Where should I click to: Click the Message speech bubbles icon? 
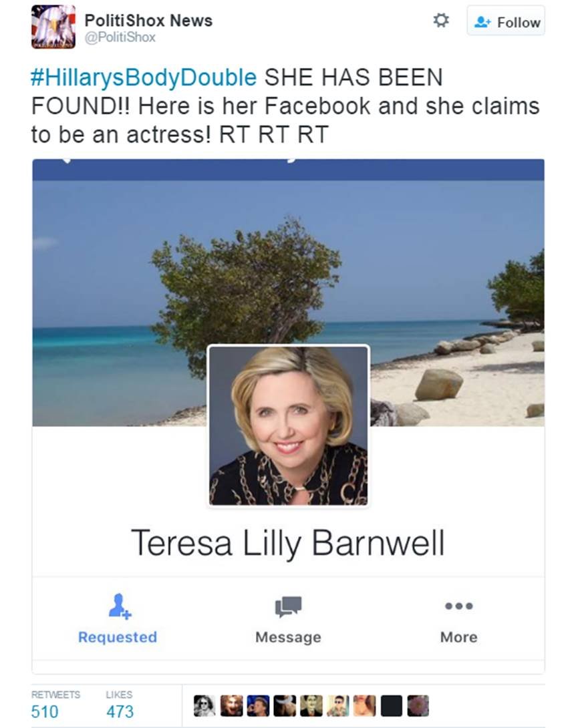coord(288,606)
